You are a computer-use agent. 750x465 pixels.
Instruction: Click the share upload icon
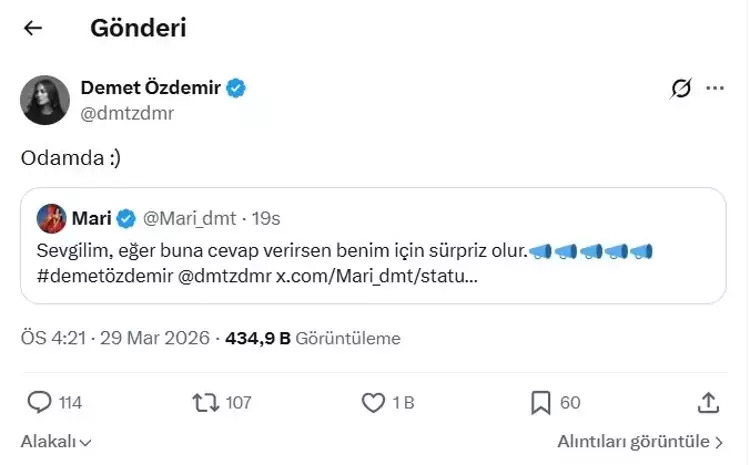(708, 402)
